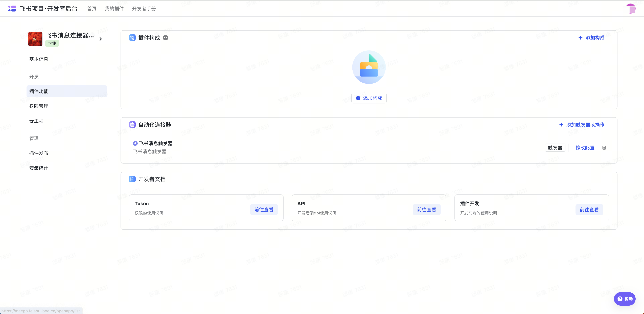The width and height of the screenshot is (644, 314).
Task: Click the empty-state illustration in 插件构成
Action: tap(369, 67)
